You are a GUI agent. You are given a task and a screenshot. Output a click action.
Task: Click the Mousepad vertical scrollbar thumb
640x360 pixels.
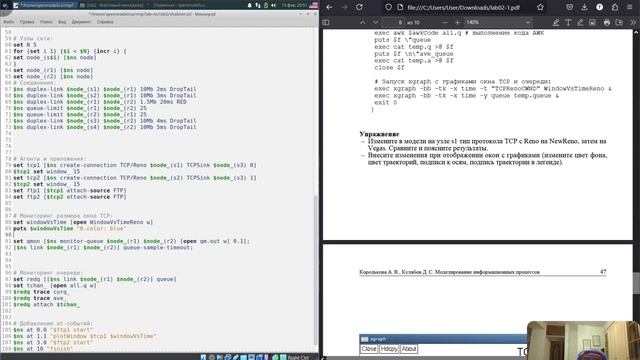point(315,269)
